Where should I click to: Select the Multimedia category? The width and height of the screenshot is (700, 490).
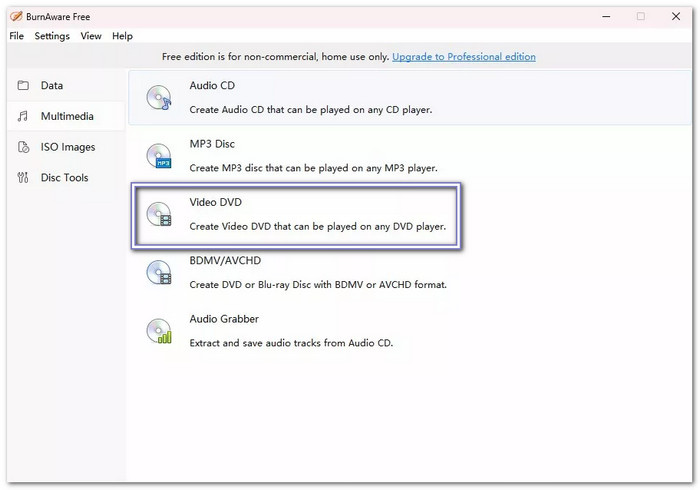[66, 116]
